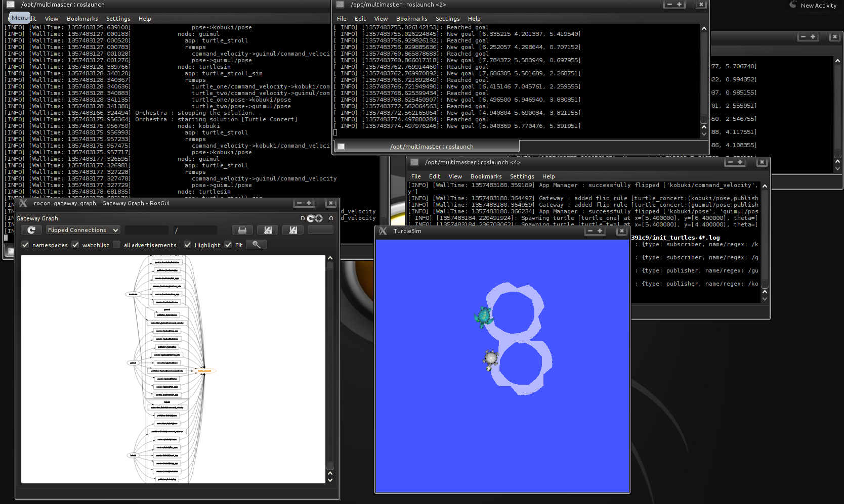The height and width of the screenshot is (504, 844).
Task: Click the namespace filter field containing slash
Action: click(x=195, y=230)
